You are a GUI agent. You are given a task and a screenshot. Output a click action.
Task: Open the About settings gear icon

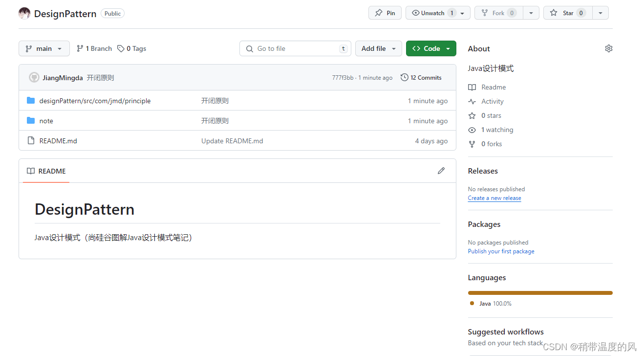pyautogui.click(x=608, y=48)
